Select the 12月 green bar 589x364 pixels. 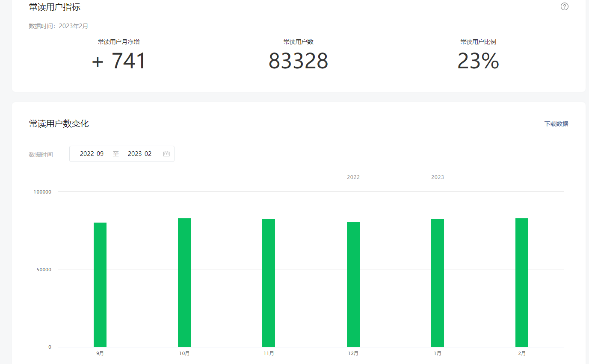(353, 284)
